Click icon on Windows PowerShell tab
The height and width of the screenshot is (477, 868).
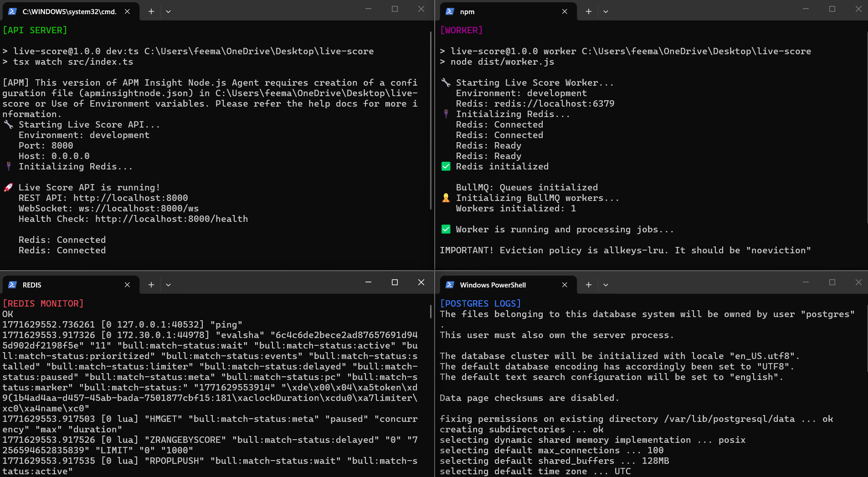[450, 285]
